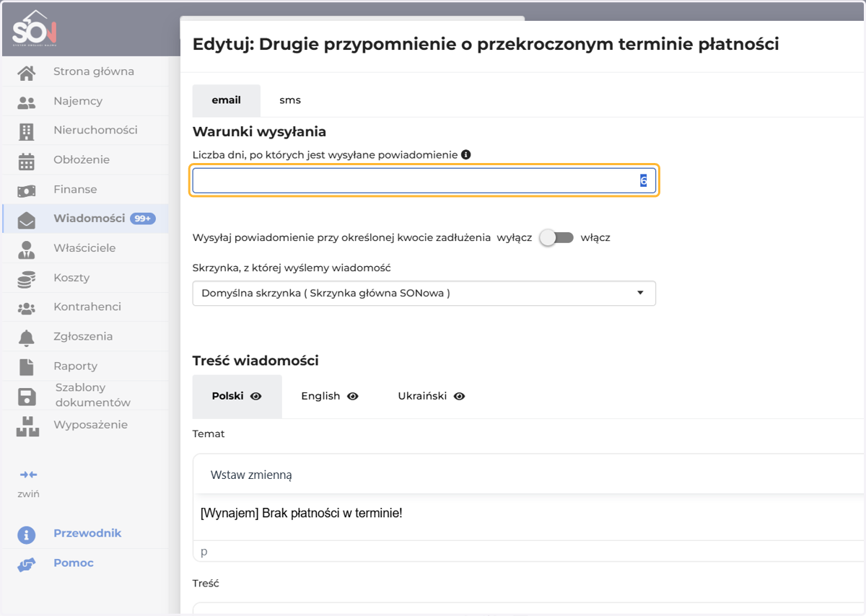Click the info icon beside Liczba dni label
Image resolution: width=866 pixels, height=616 pixels.
pyautogui.click(x=466, y=154)
